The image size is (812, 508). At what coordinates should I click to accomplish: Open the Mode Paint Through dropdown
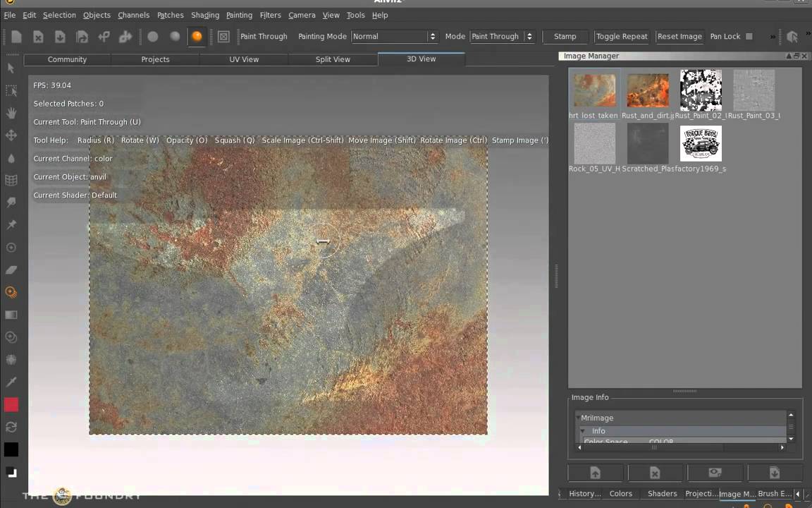click(x=502, y=37)
